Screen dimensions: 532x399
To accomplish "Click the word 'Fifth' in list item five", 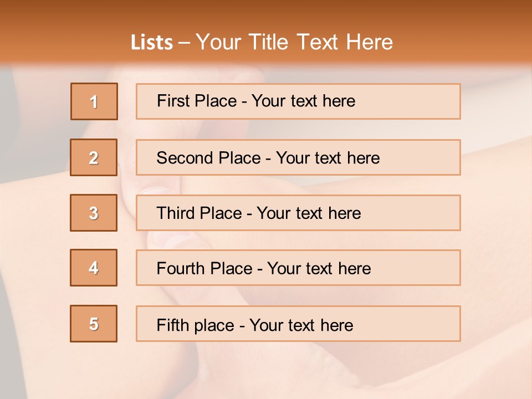I will click(x=172, y=325).
